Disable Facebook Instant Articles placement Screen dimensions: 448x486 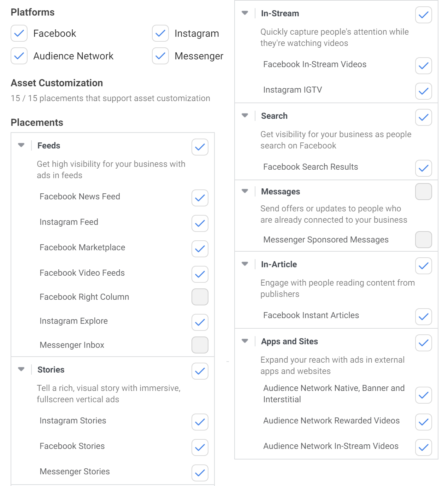424,317
